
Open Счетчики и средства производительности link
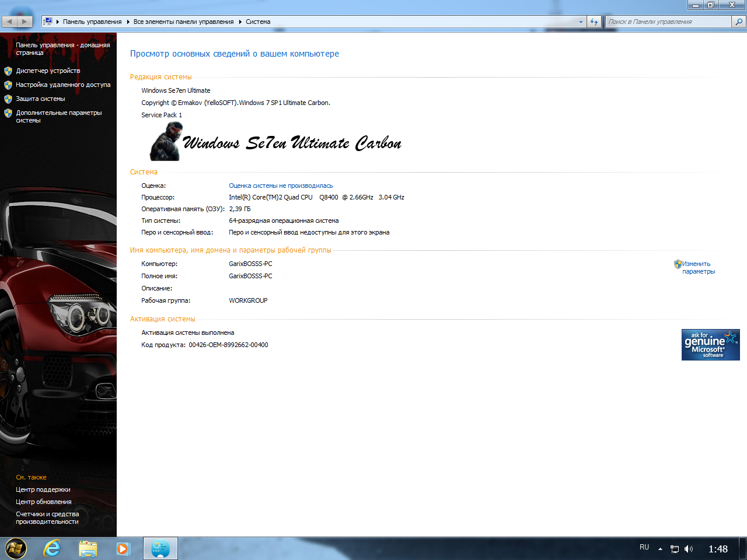pos(47,518)
